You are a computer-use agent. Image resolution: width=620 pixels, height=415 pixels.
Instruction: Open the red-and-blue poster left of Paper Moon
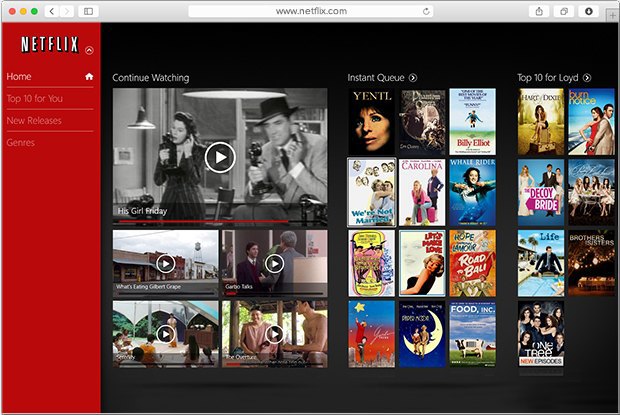click(x=372, y=334)
